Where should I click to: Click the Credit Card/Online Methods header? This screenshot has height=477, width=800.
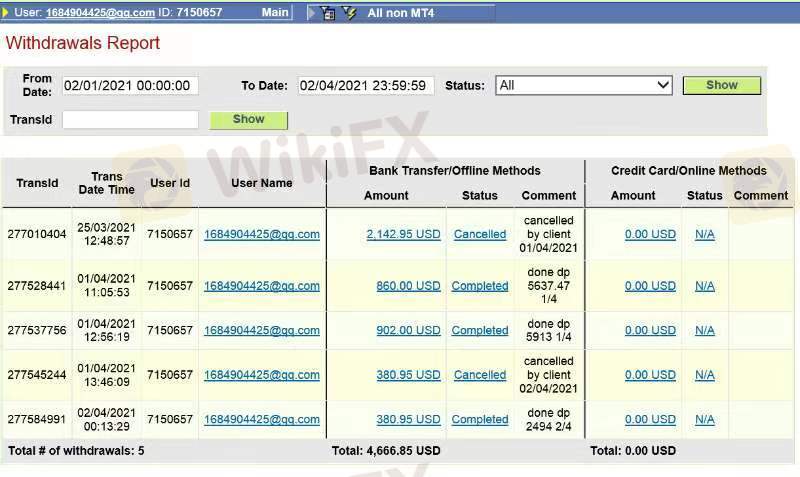(x=689, y=170)
